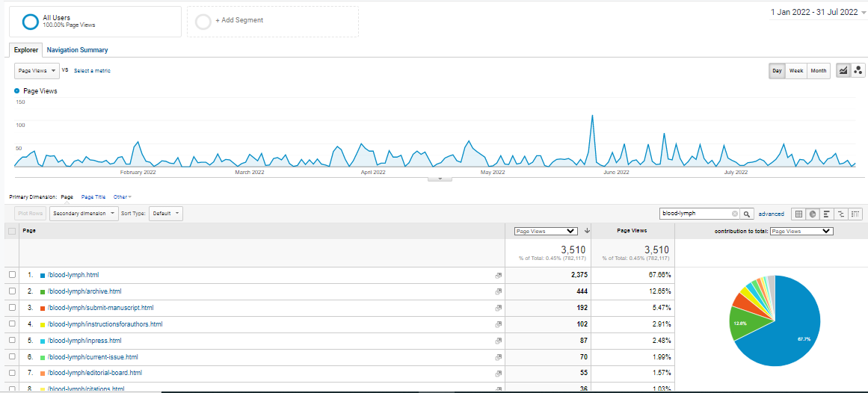This screenshot has height=393, width=868.
Task: Click the blue slice of pie chart
Action: click(x=785, y=329)
